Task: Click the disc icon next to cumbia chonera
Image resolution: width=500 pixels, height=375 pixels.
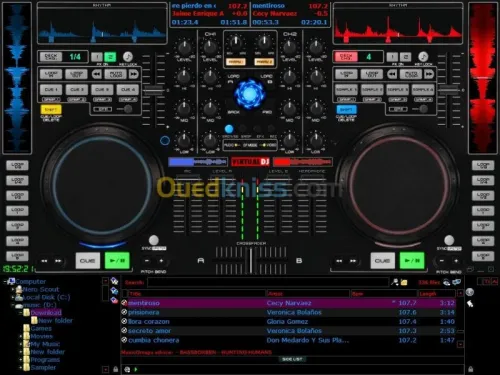Action: point(124,340)
